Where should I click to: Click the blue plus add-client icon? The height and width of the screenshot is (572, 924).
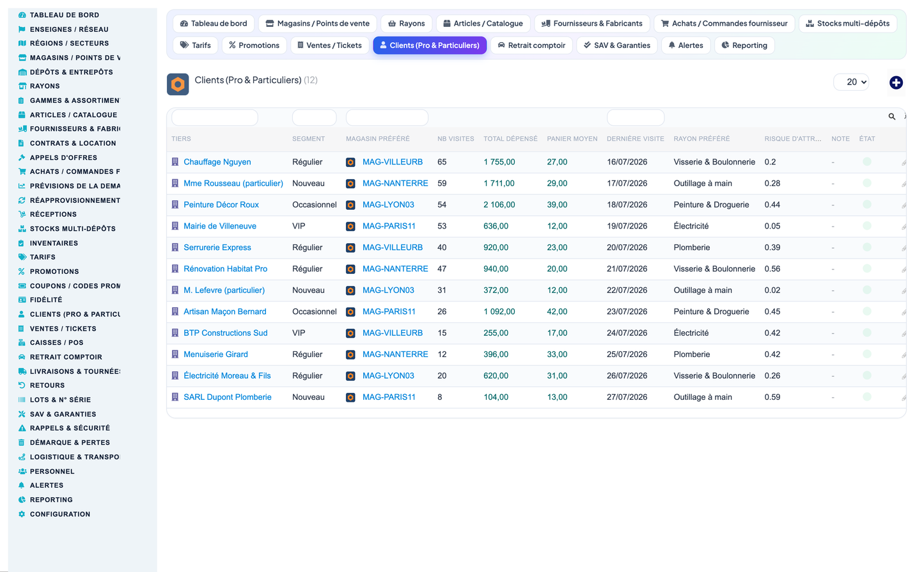(896, 83)
